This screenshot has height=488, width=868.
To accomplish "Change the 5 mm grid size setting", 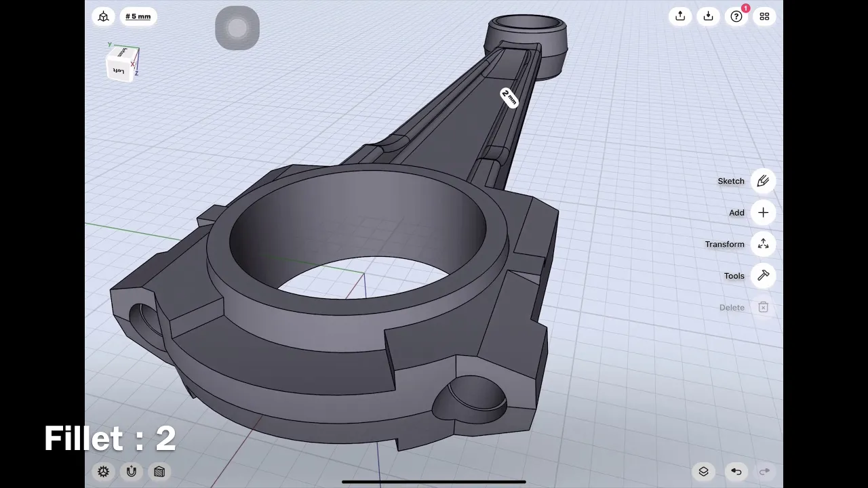I will pos(138,16).
